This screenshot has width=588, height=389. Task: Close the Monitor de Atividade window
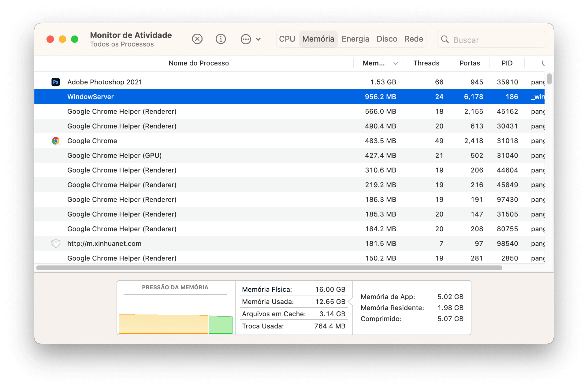[x=50, y=39]
